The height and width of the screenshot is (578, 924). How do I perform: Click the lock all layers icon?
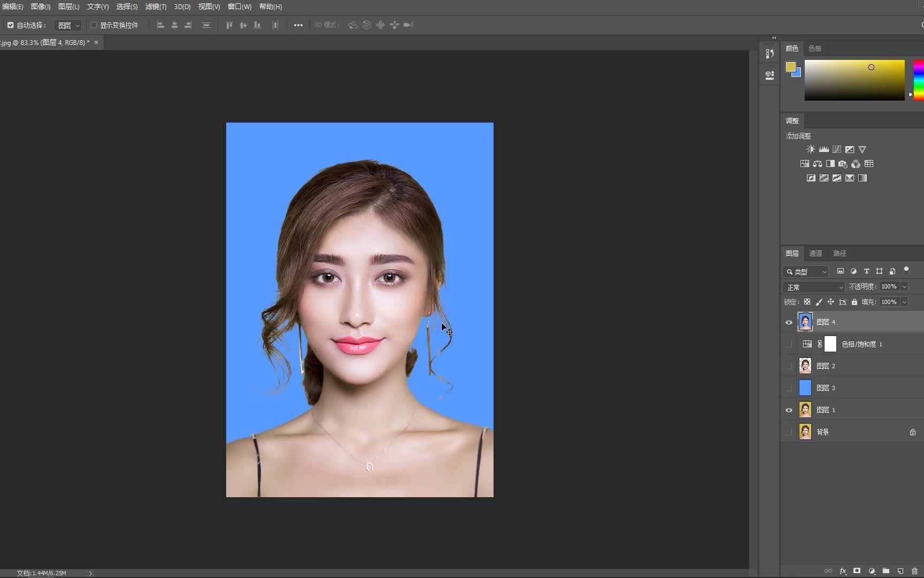click(854, 302)
